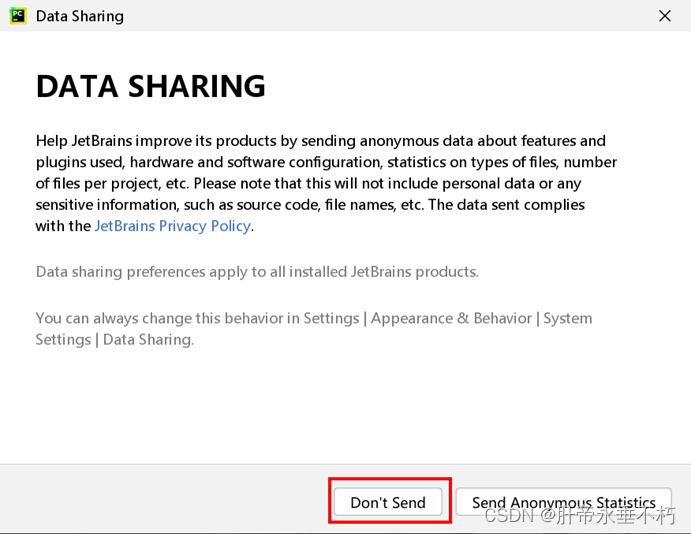The width and height of the screenshot is (691, 534).
Task: Click the gray 'Data sharing preferences apply' note
Action: (x=257, y=272)
